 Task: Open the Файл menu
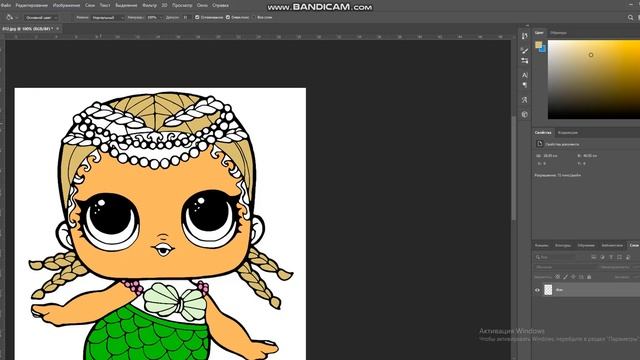tap(6, 5)
